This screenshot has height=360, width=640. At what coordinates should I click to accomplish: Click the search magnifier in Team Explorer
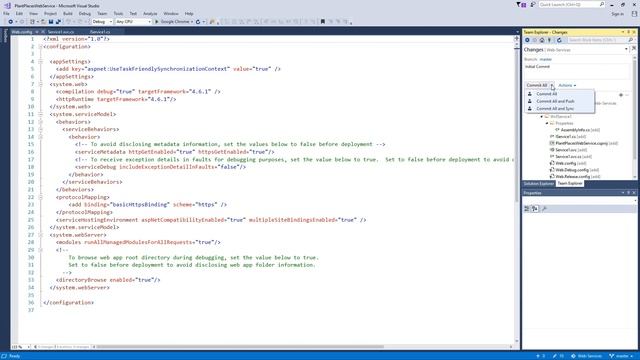pyautogui.click(x=630, y=40)
